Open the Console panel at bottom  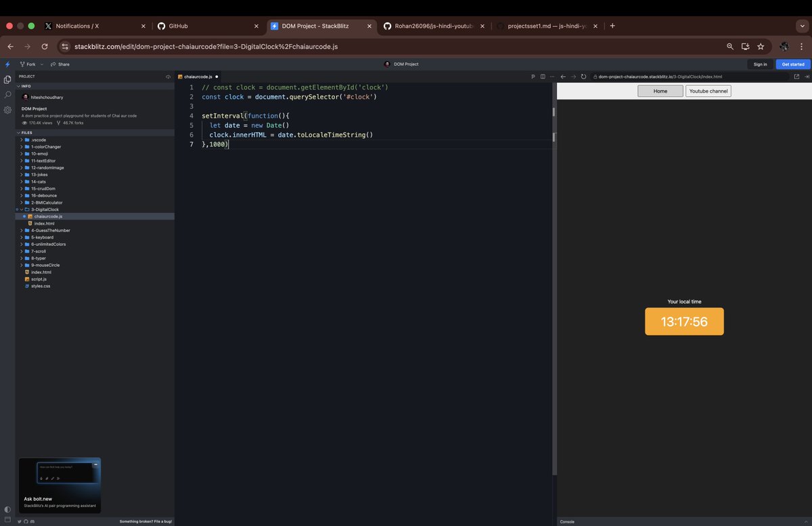click(567, 522)
